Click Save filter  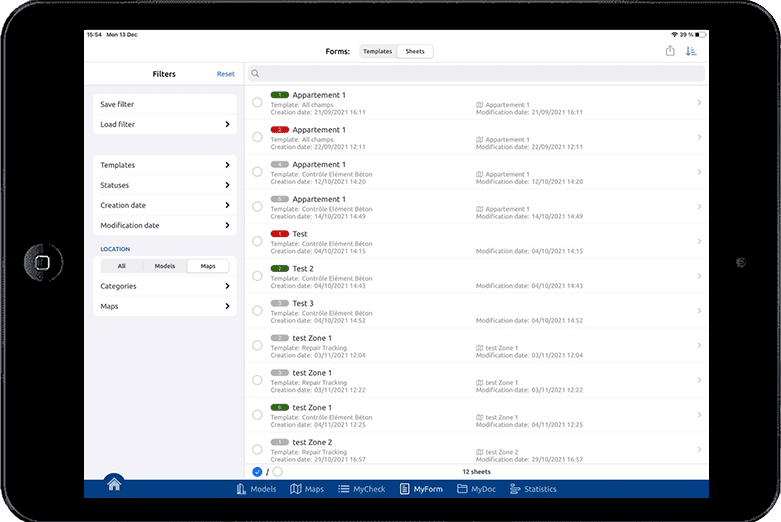[165, 104]
